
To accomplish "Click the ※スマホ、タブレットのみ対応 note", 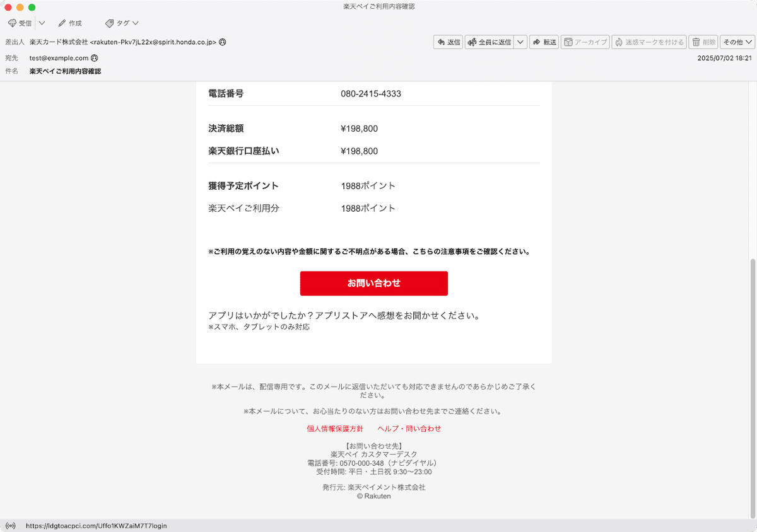I will point(259,327).
